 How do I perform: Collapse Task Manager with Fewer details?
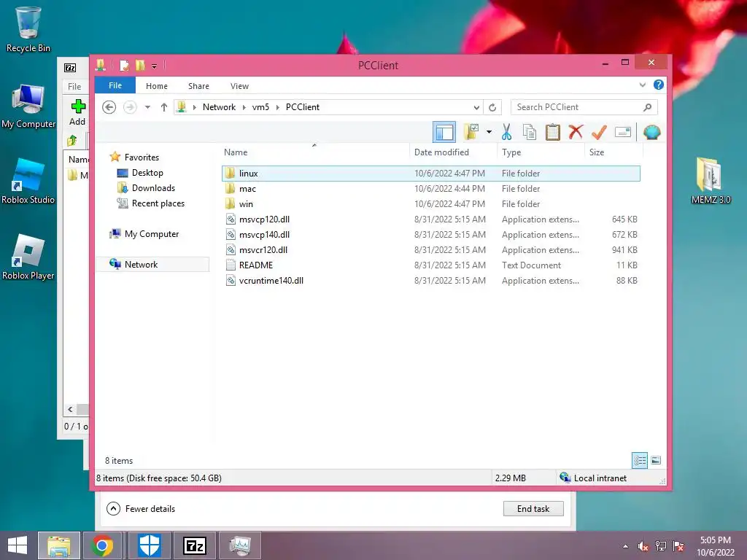point(141,508)
